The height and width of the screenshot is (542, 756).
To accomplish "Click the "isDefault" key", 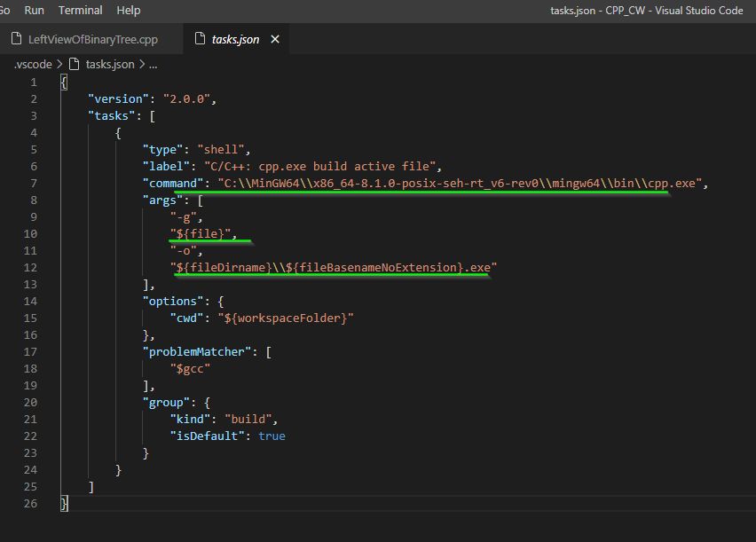I will coord(208,436).
